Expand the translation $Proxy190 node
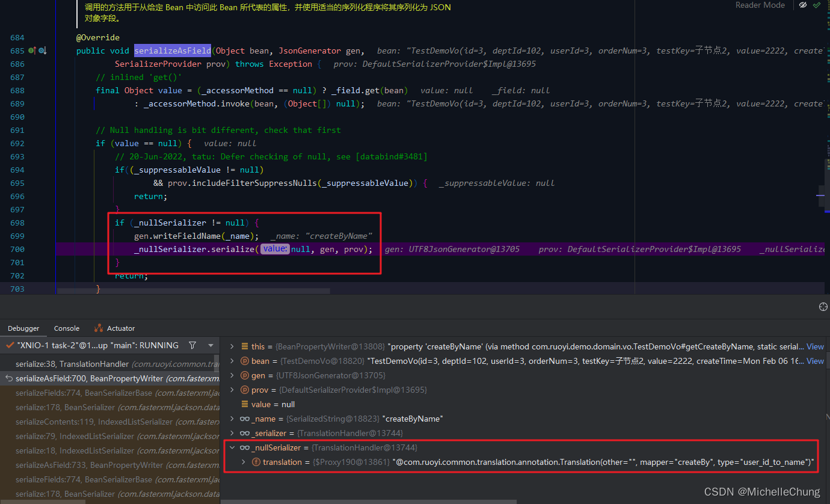 (244, 462)
